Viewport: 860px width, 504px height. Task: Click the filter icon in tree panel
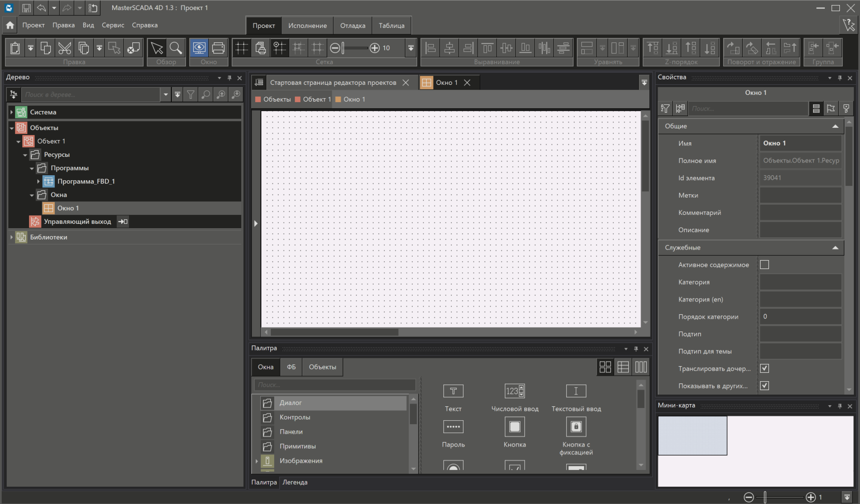point(191,95)
